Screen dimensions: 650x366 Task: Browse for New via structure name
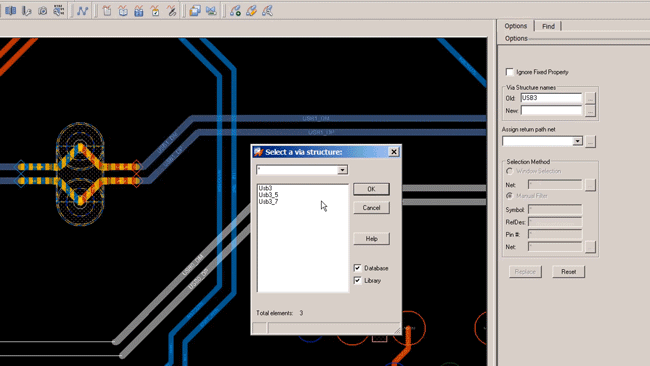click(x=590, y=111)
